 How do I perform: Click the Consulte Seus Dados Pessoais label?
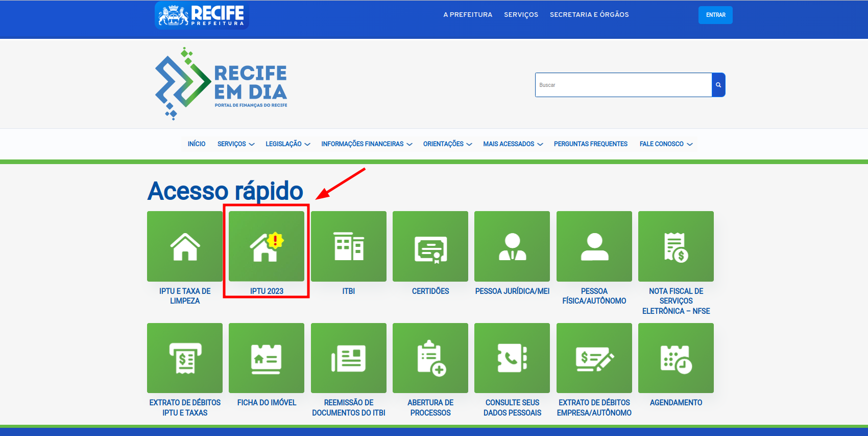point(512,408)
